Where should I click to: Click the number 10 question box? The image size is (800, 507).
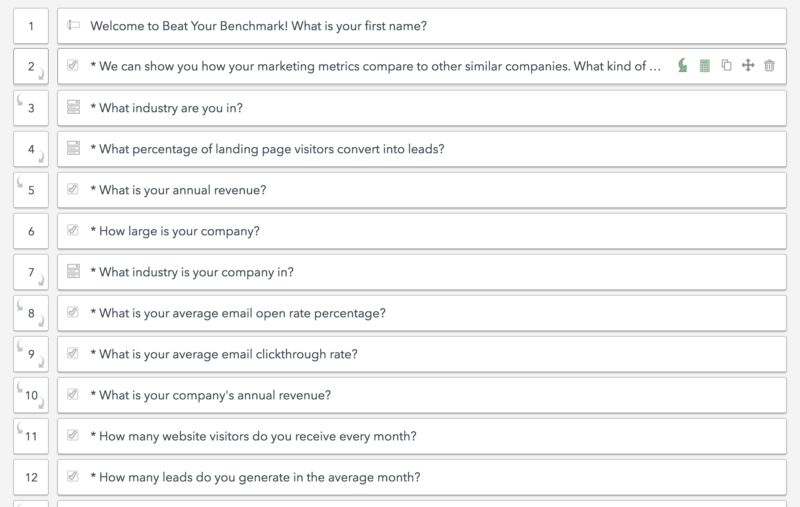32,395
